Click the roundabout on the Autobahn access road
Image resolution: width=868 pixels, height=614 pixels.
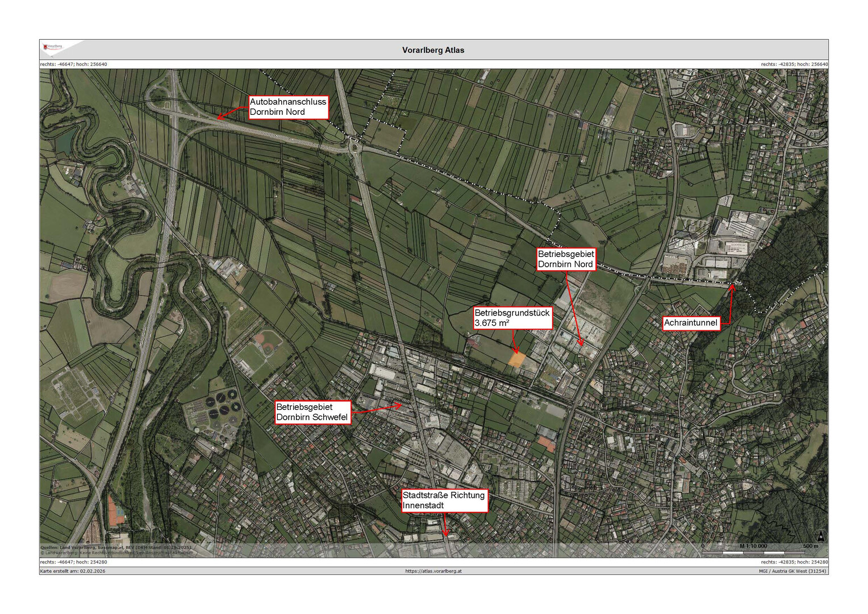click(355, 145)
